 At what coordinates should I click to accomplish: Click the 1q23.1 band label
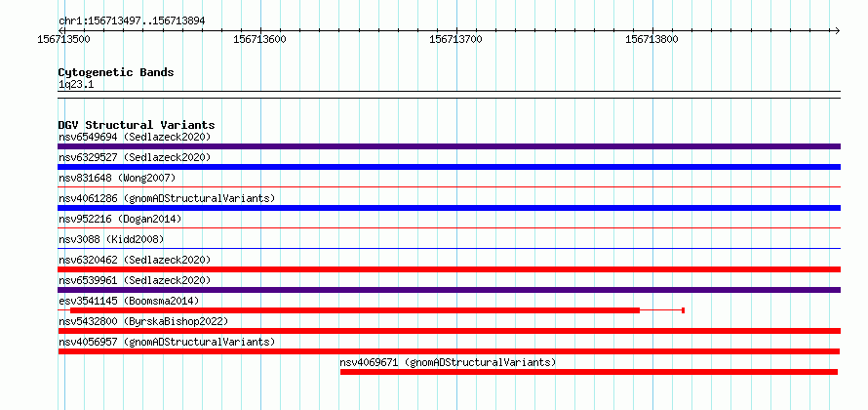(76, 85)
